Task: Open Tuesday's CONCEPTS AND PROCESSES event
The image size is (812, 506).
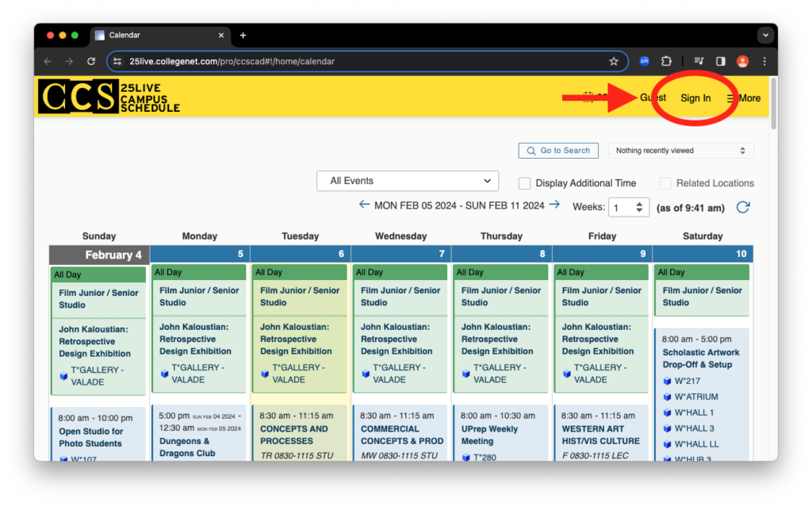Action: coord(293,435)
